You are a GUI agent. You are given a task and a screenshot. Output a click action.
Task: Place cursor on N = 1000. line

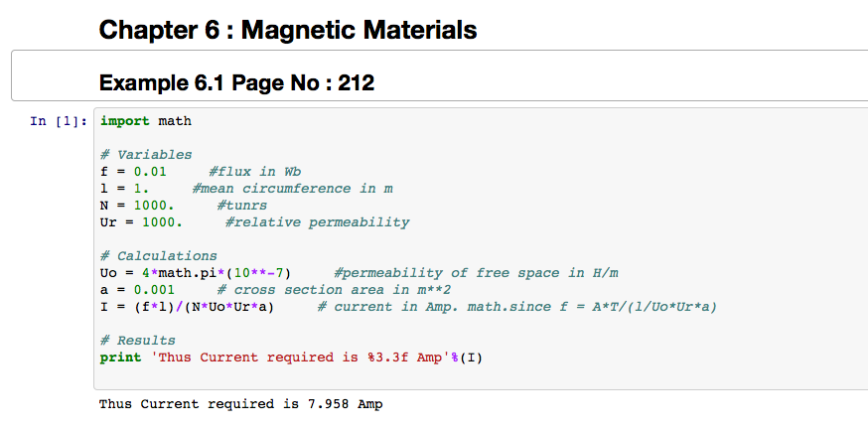click(141, 206)
